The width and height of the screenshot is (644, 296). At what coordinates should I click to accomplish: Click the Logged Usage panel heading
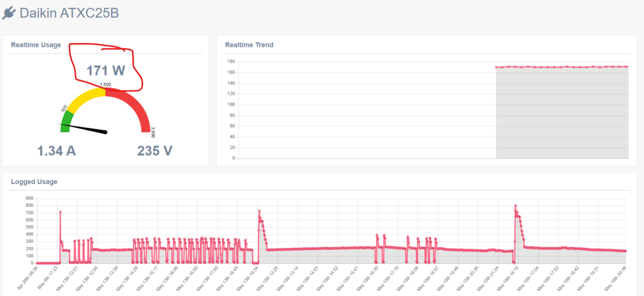(x=34, y=182)
